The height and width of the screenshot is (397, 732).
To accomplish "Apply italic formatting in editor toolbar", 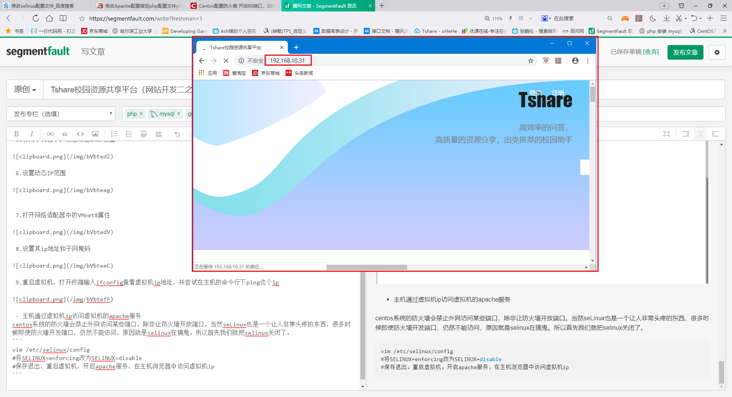I will point(32,134).
